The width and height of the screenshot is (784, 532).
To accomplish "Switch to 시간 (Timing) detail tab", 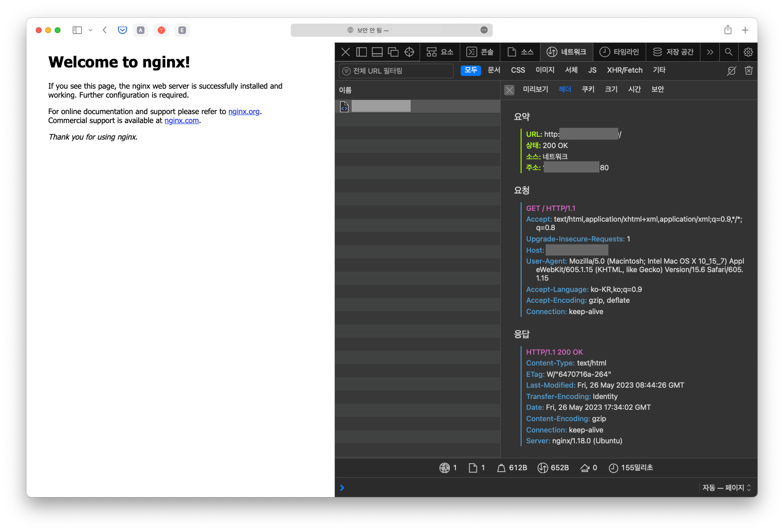I will click(634, 90).
